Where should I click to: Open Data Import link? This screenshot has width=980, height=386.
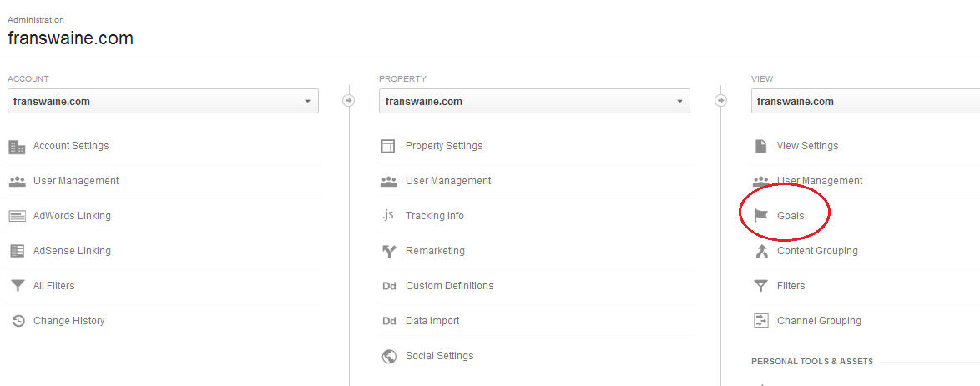click(x=432, y=321)
